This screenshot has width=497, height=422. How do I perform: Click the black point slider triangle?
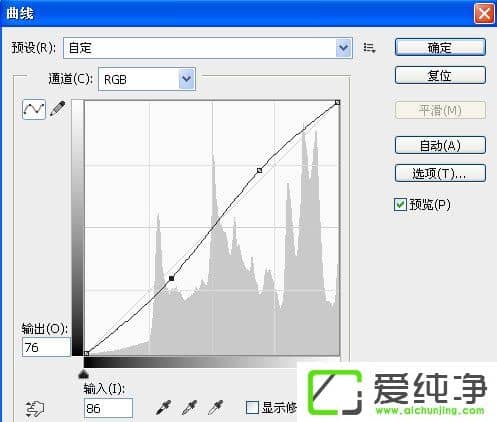(x=83, y=375)
